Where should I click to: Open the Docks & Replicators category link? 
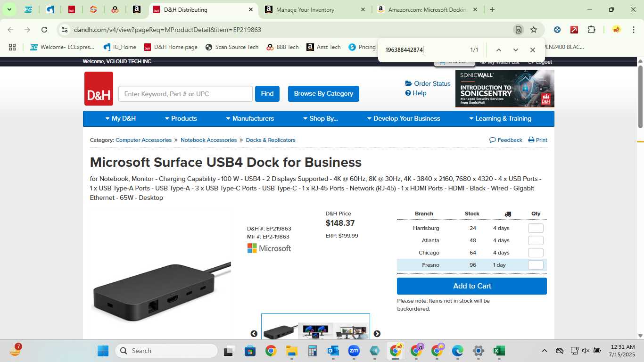(x=271, y=140)
